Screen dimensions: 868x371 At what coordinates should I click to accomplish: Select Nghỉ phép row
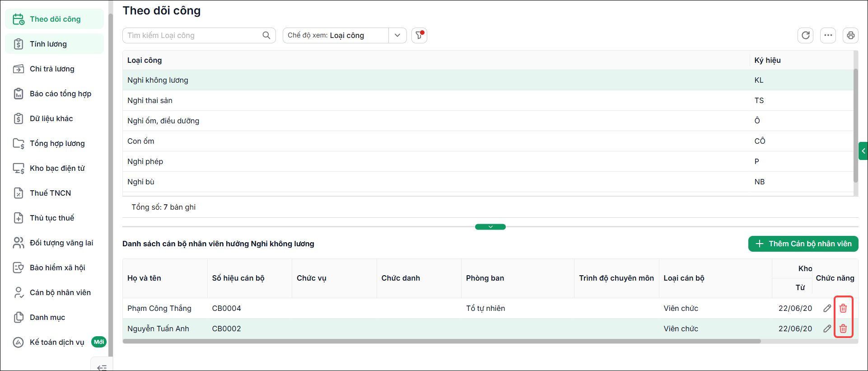[488, 161]
